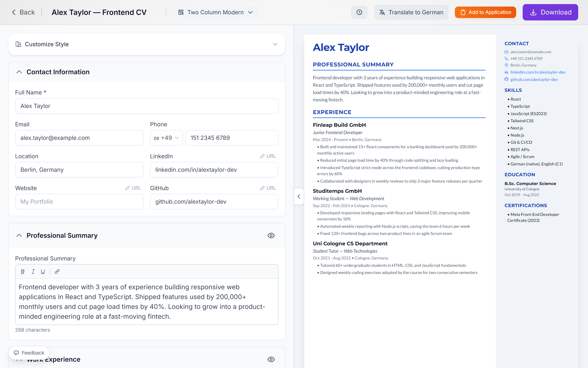The height and width of the screenshot is (368, 588).
Task: Click the Location input field
Action: 79,170
